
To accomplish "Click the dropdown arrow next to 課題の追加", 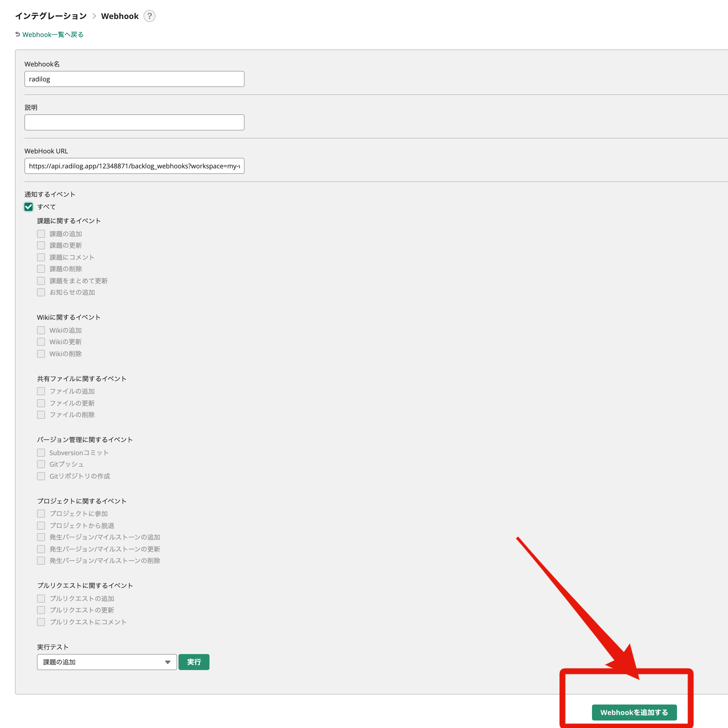I will (x=168, y=662).
